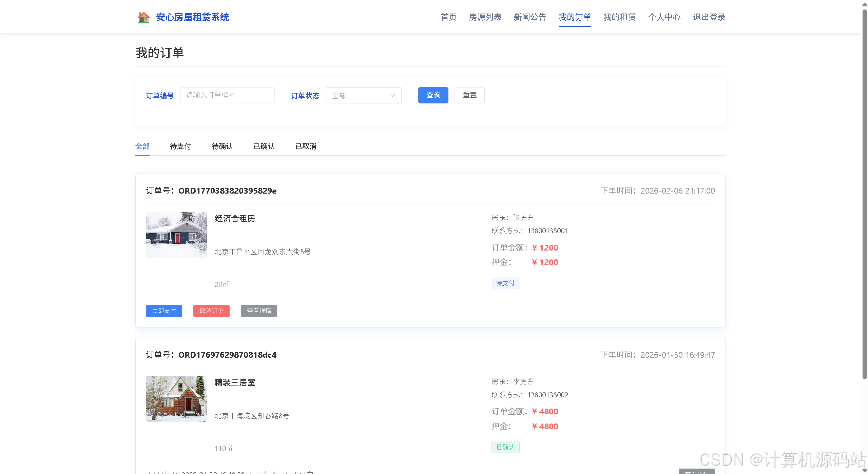Viewport: 868px width, 474px height.
Task: Open 个人中心 from top navigation
Action: tap(664, 17)
